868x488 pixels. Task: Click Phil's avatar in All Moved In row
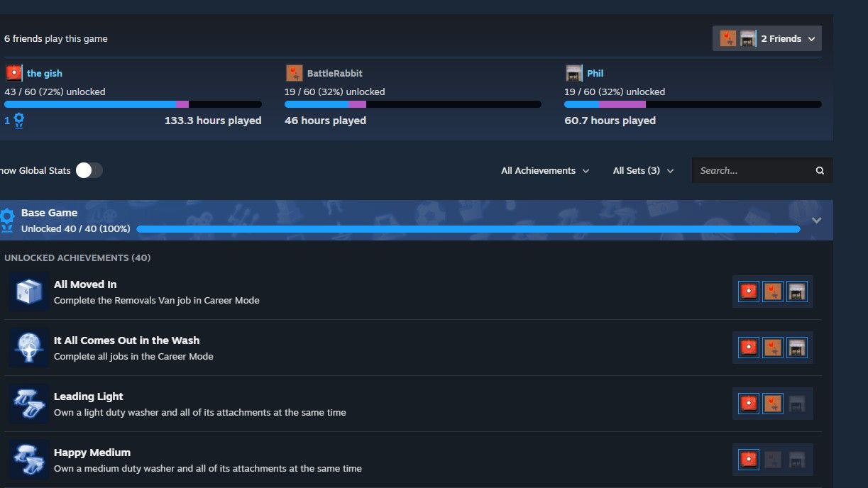(x=797, y=292)
